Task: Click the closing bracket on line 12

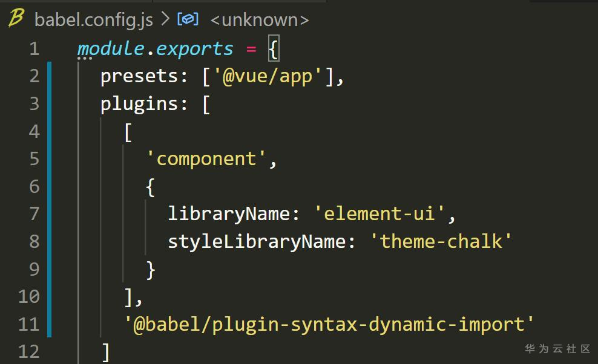Action: click(106, 352)
